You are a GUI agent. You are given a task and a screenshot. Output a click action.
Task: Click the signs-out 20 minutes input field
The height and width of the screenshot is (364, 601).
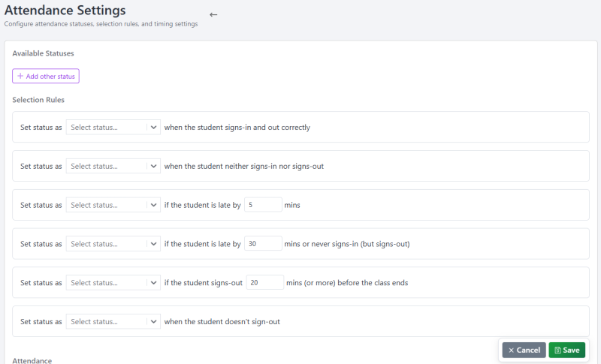tap(265, 282)
